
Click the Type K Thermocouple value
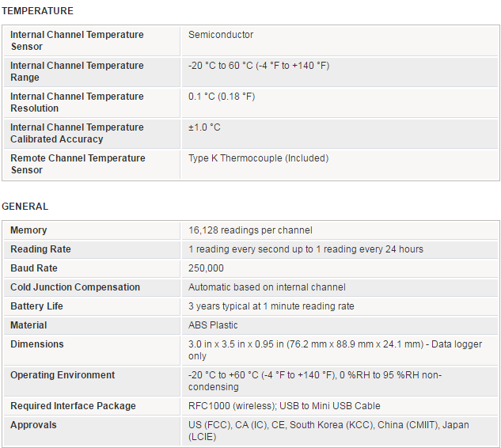258,158
